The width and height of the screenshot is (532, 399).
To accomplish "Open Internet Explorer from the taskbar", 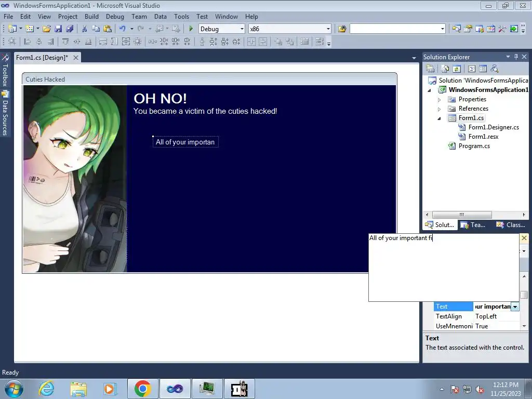I will point(46,389).
